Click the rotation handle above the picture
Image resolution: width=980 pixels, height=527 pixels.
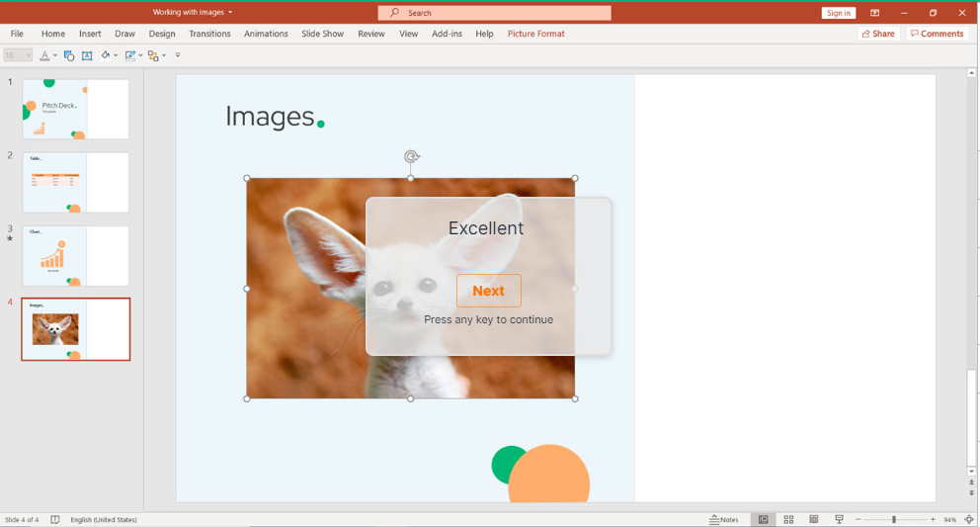411,156
